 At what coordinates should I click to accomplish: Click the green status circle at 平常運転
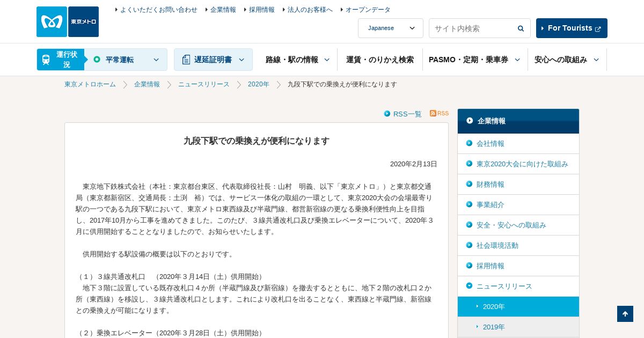pyautogui.click(x=97, y=59)
